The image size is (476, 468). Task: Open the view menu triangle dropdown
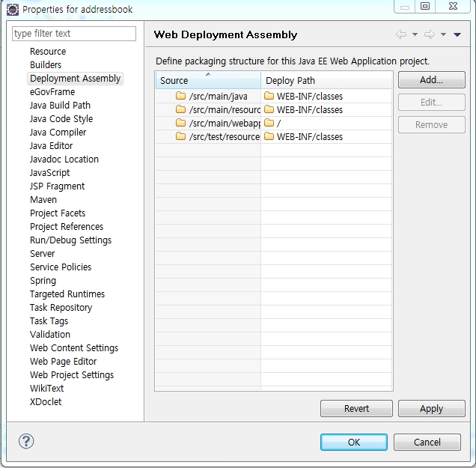457,34
